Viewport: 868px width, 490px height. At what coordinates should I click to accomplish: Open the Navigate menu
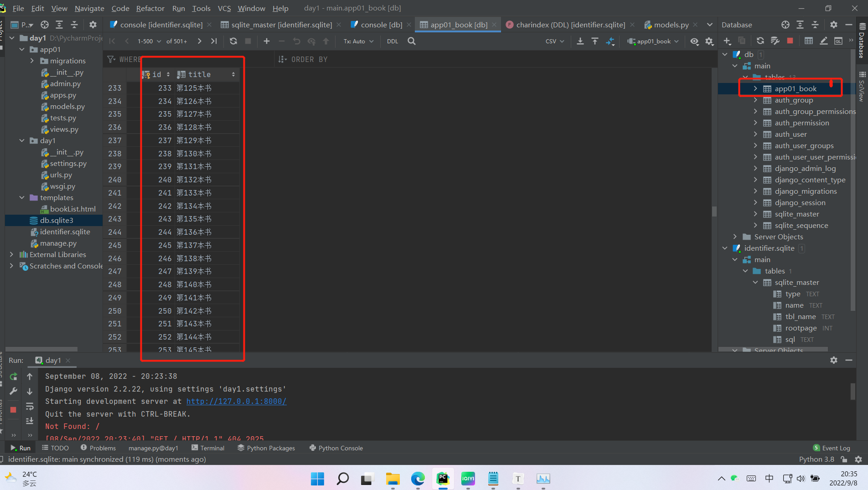pyautogui.click(x=89, y=8)
